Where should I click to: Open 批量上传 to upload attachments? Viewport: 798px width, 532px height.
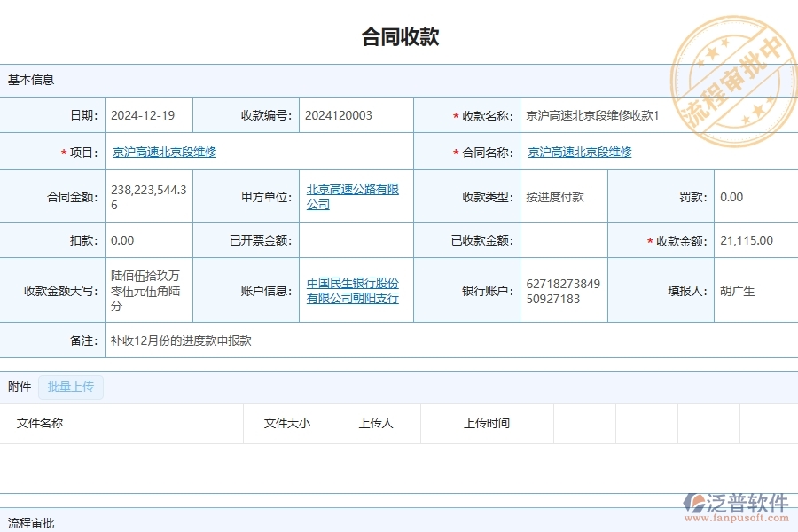tap(71, 387)
